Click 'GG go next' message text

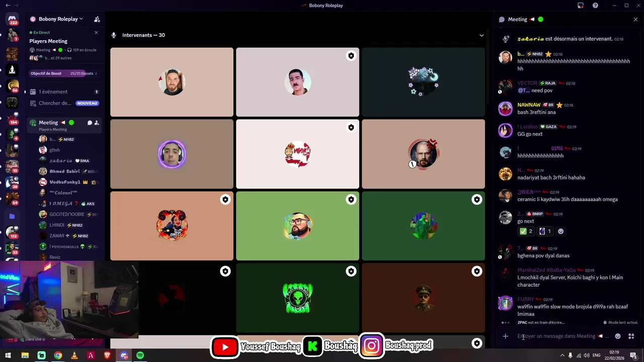pos(530,134)
